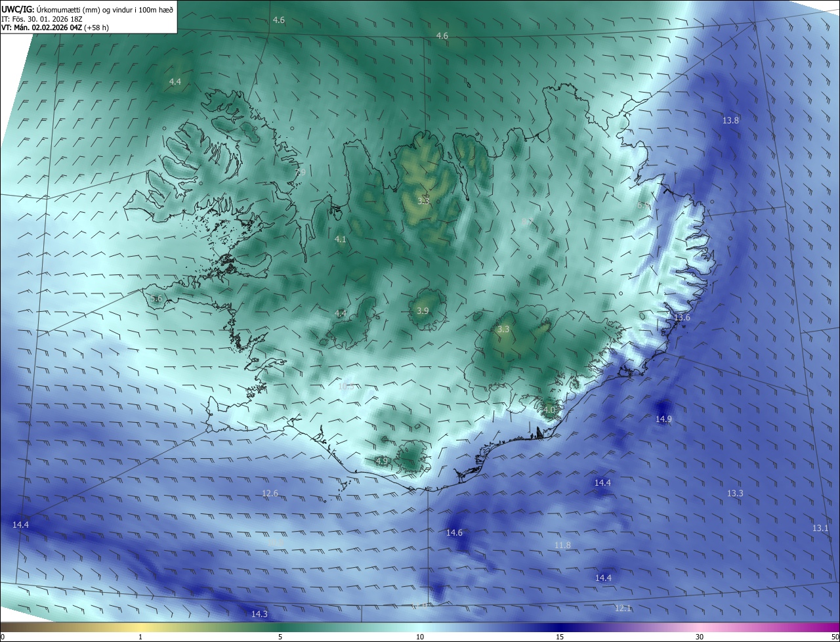Click the 13.8 value label

pyautogui.click(x=730, y=121)
